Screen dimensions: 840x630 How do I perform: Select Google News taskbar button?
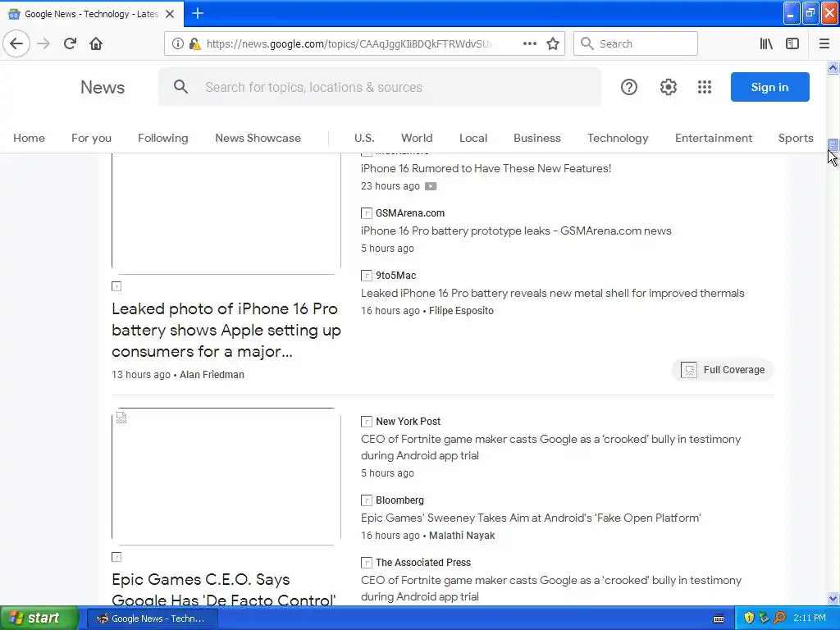(152, 619)
